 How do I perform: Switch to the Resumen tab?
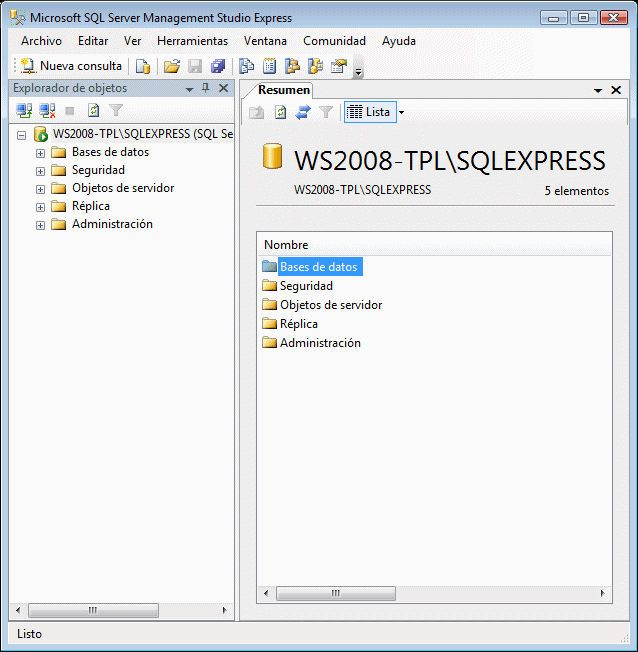click(284, 90)
